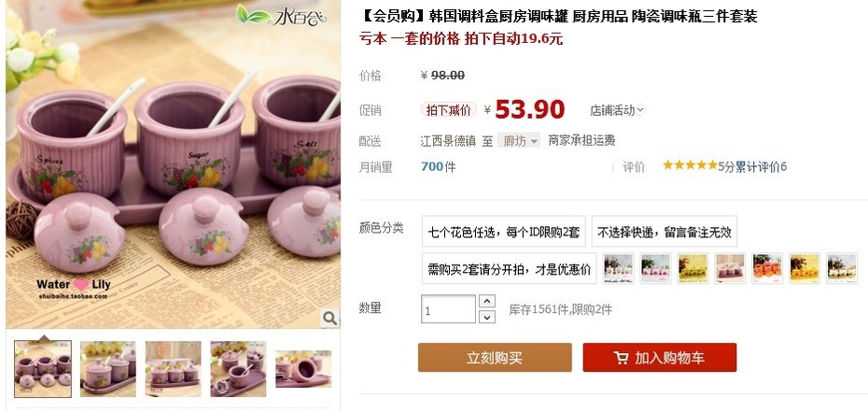Choose the last color option thumbnail
This screenshot has width=868, height=412.
tap(842, 268)
